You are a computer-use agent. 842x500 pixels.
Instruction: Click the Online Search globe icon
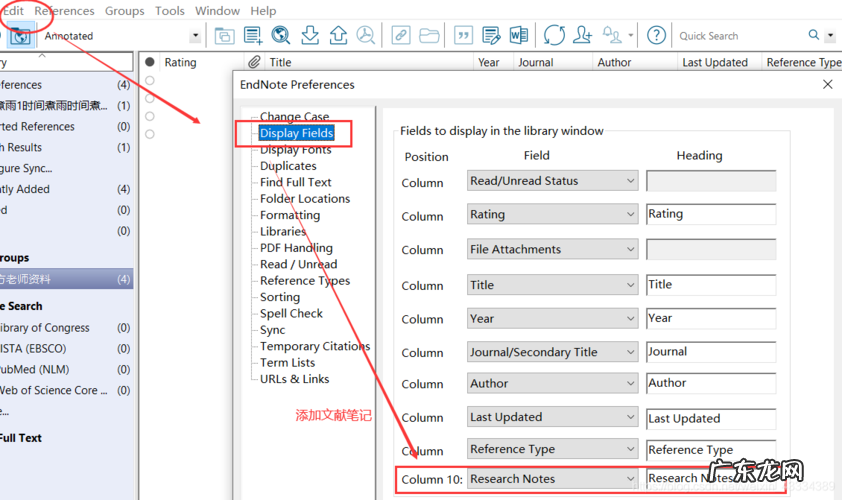(x=281, y=36)
